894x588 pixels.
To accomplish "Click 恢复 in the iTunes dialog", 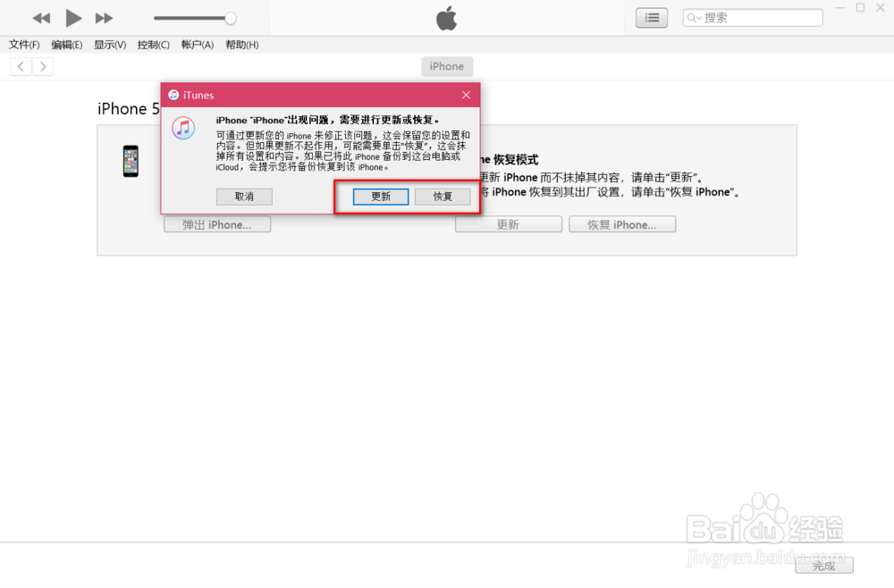I will pyautogui.click(x=443, y=197).
